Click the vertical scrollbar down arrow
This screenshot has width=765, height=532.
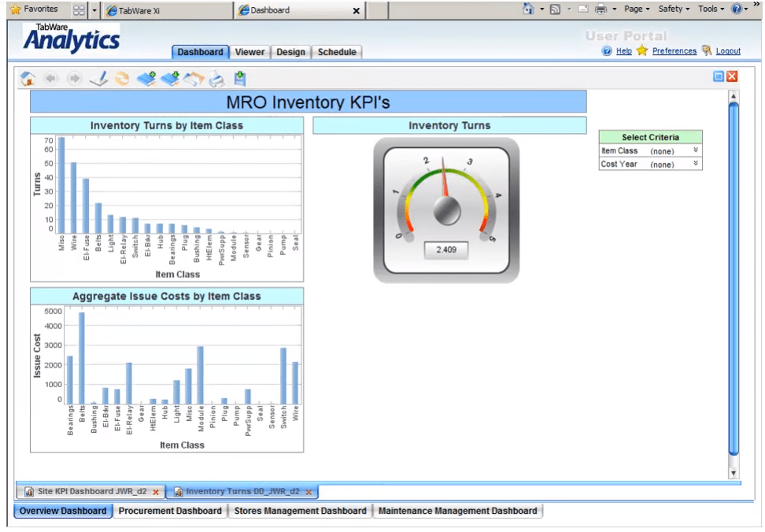[x=734, y=473]
